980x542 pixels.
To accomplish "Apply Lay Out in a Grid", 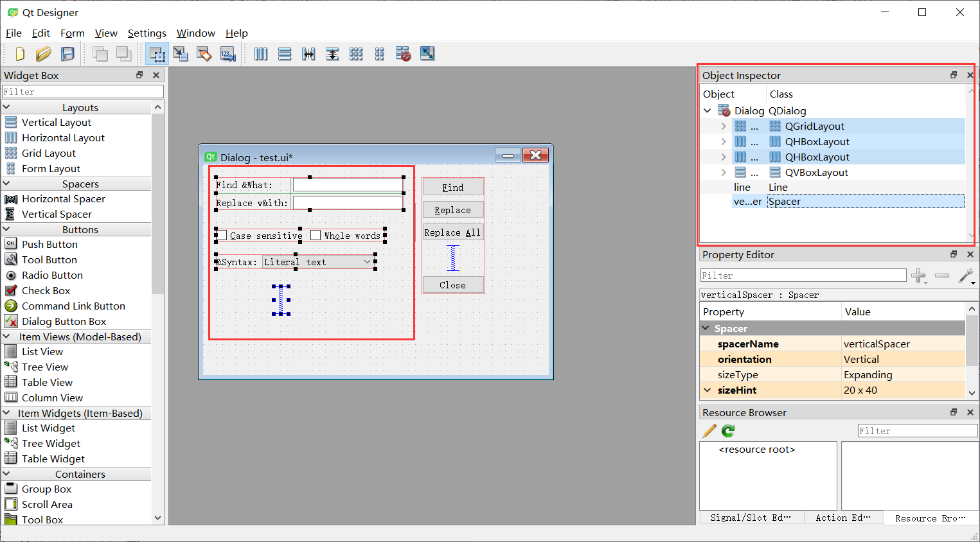I will [356, 54].
